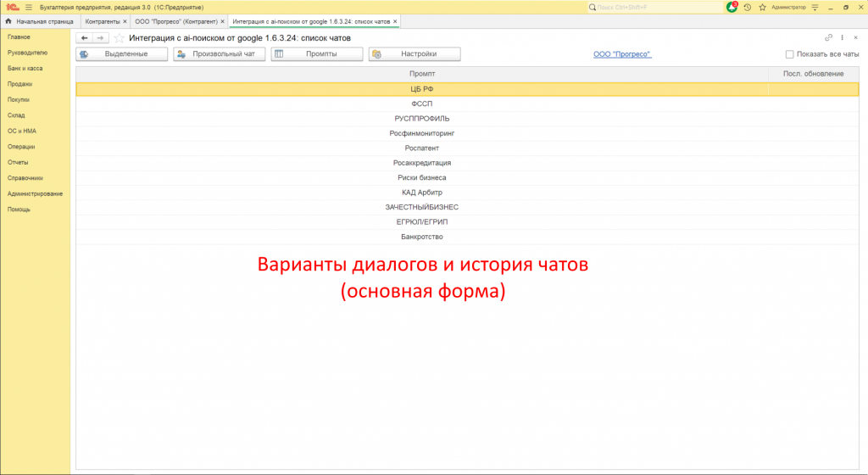
Task: Open ОС и НМА section
Action: click(21, 131)
